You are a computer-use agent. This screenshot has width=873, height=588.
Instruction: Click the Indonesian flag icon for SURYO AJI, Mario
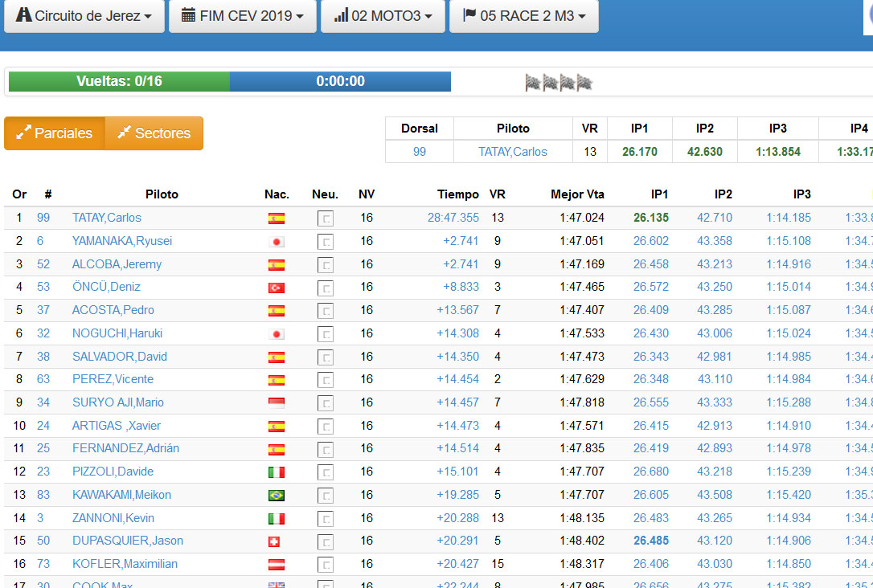click(276, 403)
